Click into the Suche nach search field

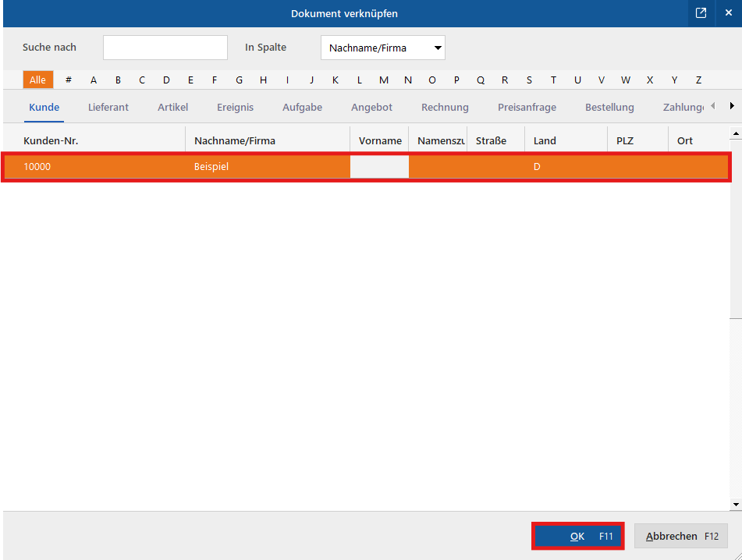click(x=165, y=48)
